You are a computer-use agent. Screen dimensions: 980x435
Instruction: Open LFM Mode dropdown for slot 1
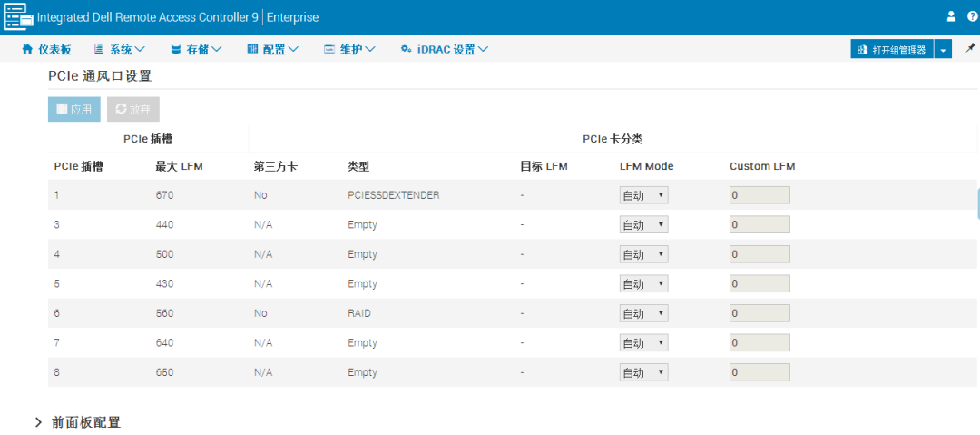pyautogui.click(x=643, y=195)
